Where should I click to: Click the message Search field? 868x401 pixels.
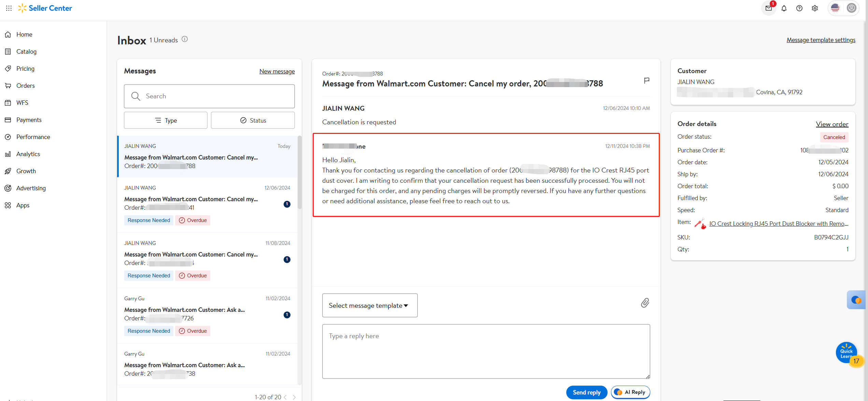point(209,96)
